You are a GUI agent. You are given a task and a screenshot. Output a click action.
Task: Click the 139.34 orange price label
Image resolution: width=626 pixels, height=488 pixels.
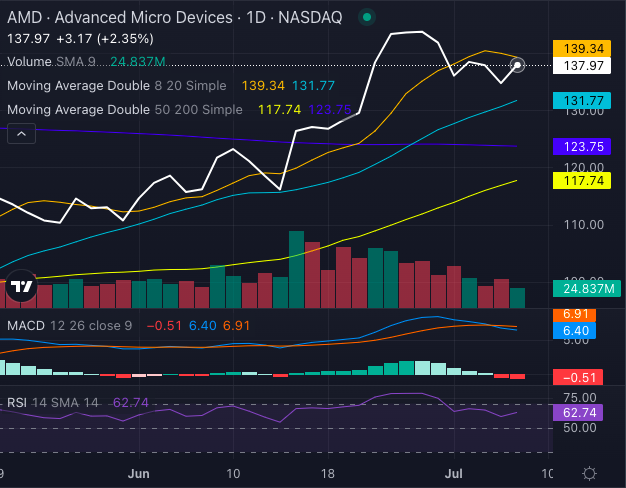click(582, 48)
